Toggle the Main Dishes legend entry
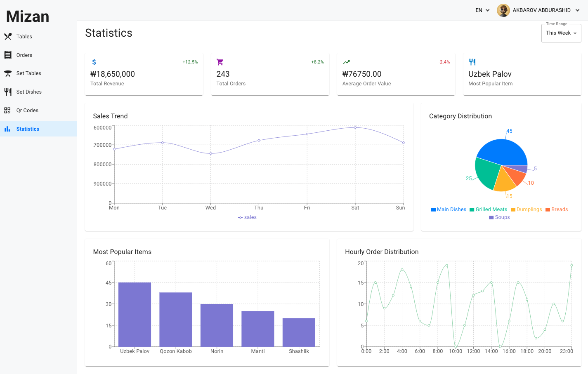Viewport: 588px width, 374px height. click(x=449, y=209)
